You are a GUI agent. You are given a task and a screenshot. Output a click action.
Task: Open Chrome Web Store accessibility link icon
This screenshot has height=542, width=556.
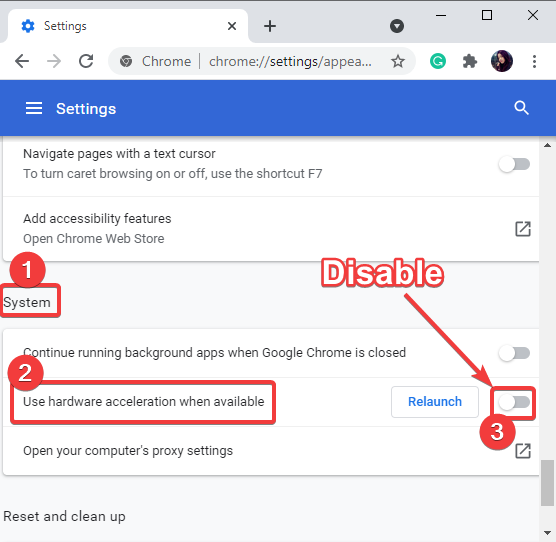523,229
